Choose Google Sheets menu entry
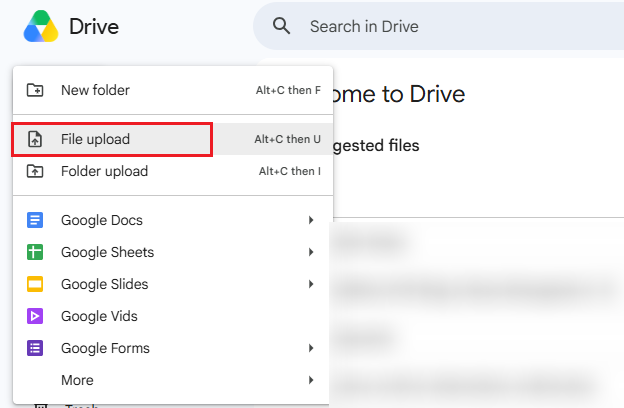This screenshot has height=408, width=624. coord(173,252)
